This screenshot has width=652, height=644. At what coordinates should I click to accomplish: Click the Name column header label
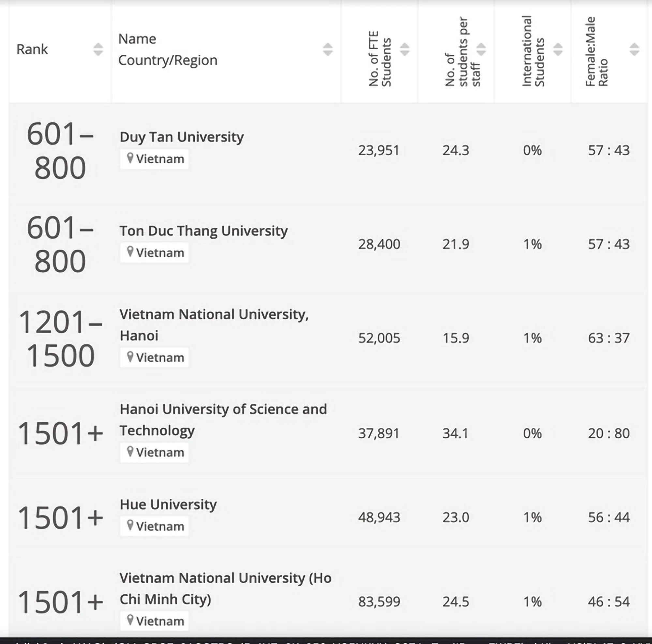click(x=137, y=39)
